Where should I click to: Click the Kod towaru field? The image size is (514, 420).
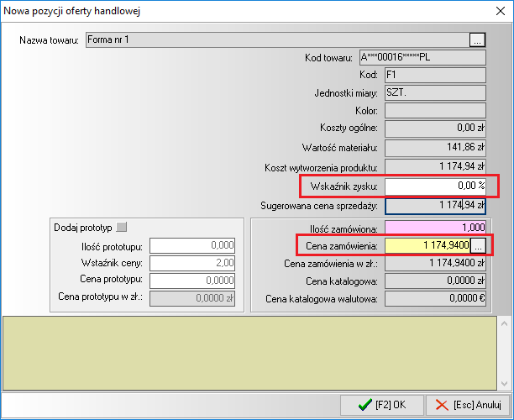[422, 58]
